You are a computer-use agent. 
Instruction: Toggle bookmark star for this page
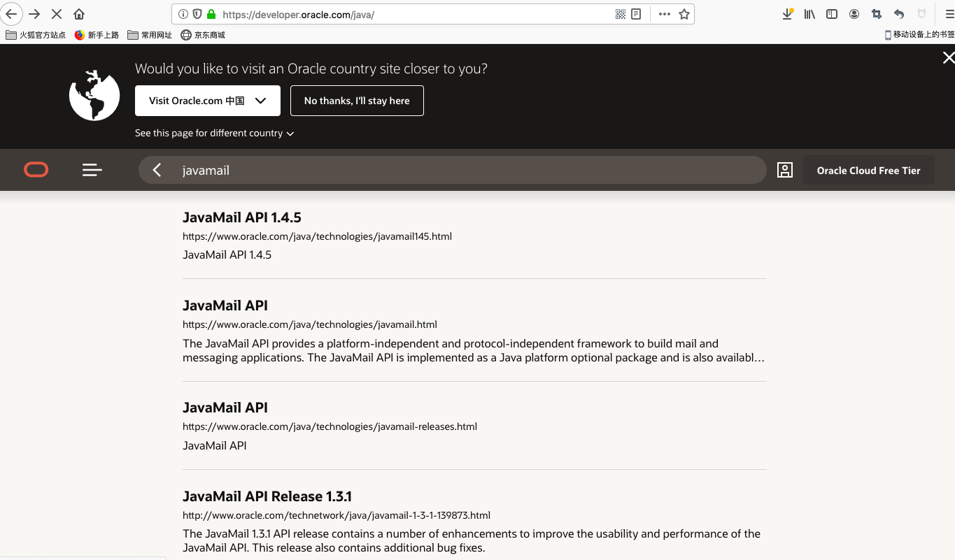click(684, 14)
